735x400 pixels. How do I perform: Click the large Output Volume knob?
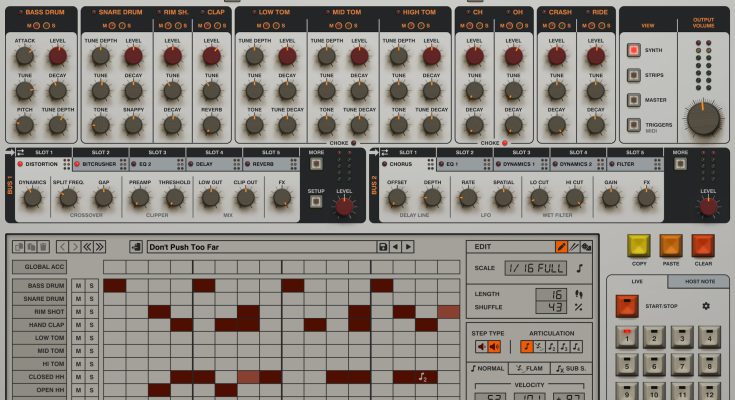(x=703, y=119)
